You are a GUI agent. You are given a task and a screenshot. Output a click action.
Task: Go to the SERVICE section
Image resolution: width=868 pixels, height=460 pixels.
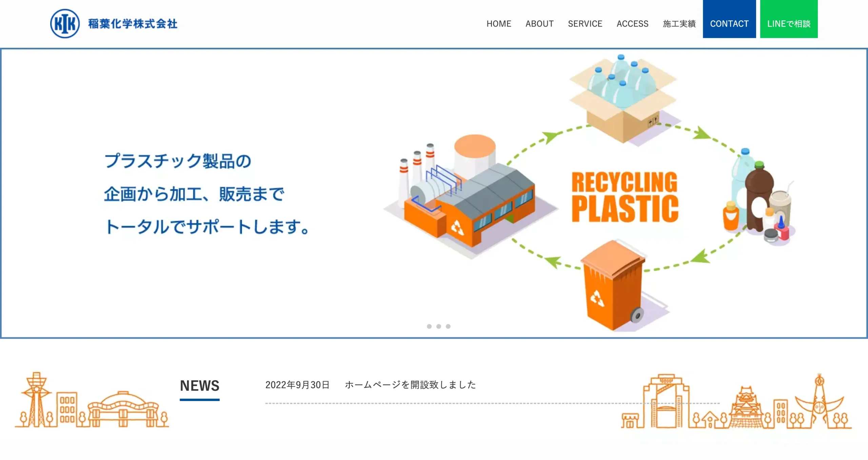coord(585,24)
